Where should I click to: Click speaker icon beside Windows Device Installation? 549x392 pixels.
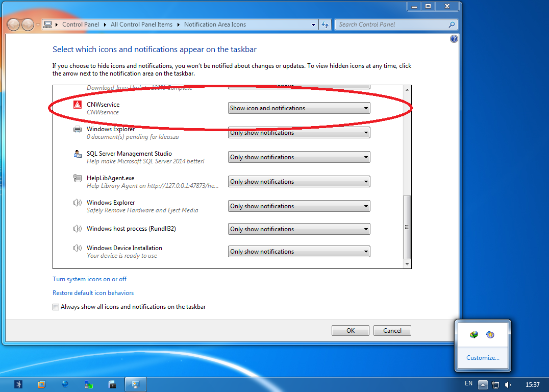click(x=78, y=249)
